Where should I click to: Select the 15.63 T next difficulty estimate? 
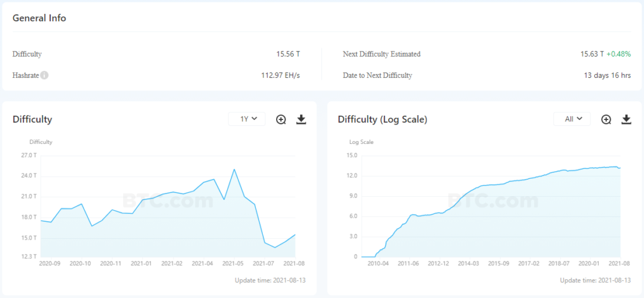tap(592, 54)
